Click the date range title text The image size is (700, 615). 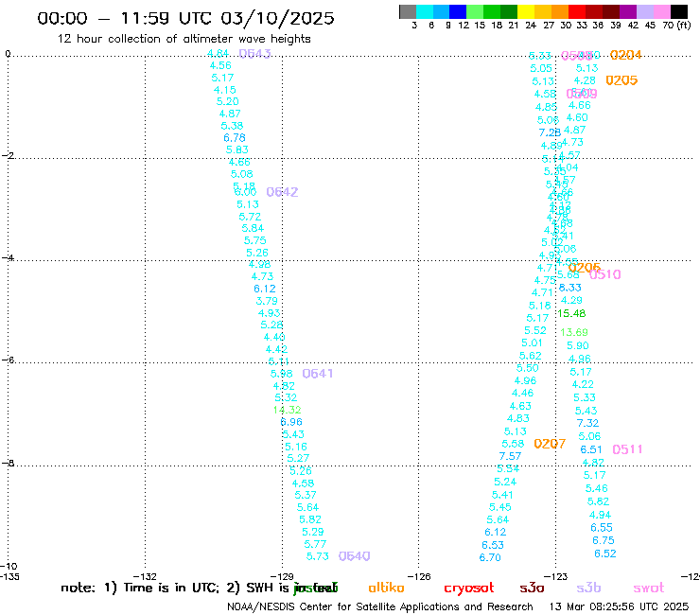pos(185,18)
